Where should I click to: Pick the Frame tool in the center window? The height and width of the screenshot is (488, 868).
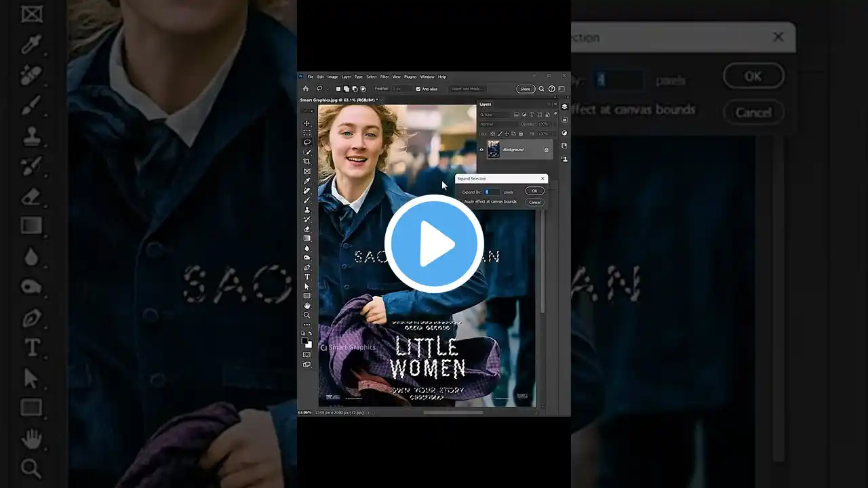307,171
